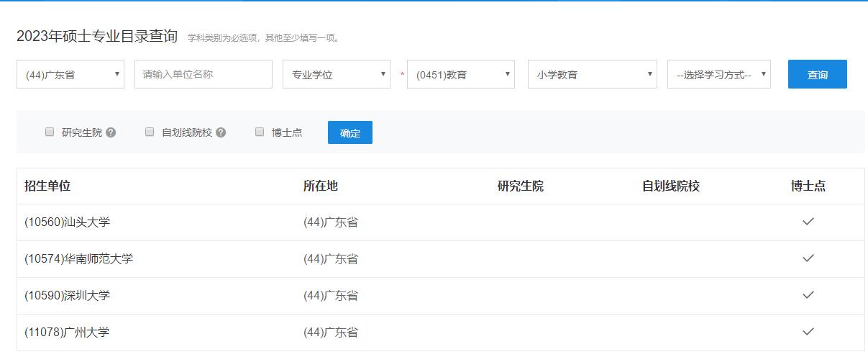Image resolution: width=868 pixels, height=357 pixels.
Task: Toggle the 研究生院 checkbox
Action: click(x=50, y=132)
